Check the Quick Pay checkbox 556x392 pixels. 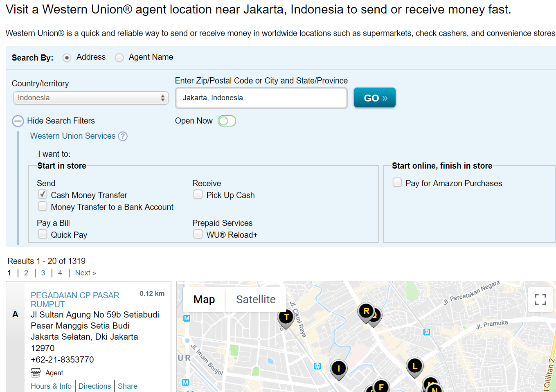point(43,234)
